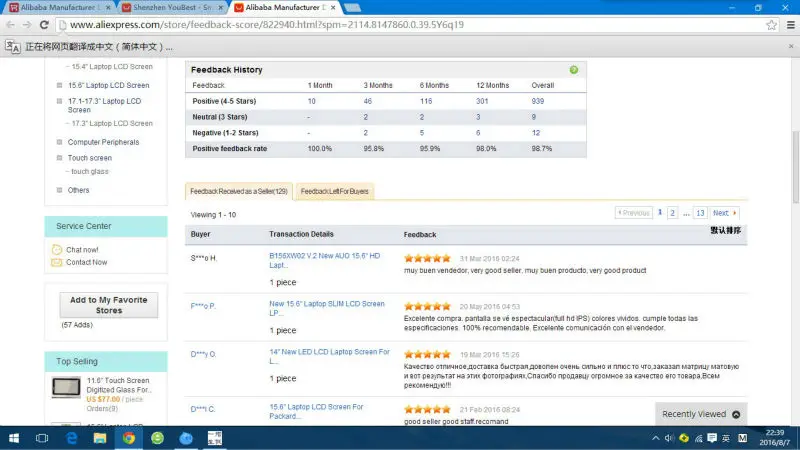Click green help icon in Feedback History
The width and height of the screenshot is (800, 450).
click(x=573, y=70)
